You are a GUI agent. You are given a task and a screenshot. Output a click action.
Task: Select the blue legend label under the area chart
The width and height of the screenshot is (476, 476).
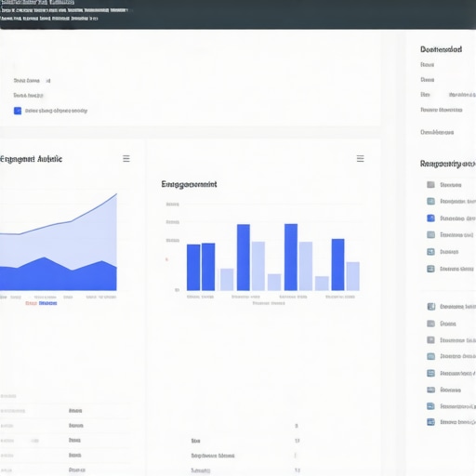(x=48, y=303)
